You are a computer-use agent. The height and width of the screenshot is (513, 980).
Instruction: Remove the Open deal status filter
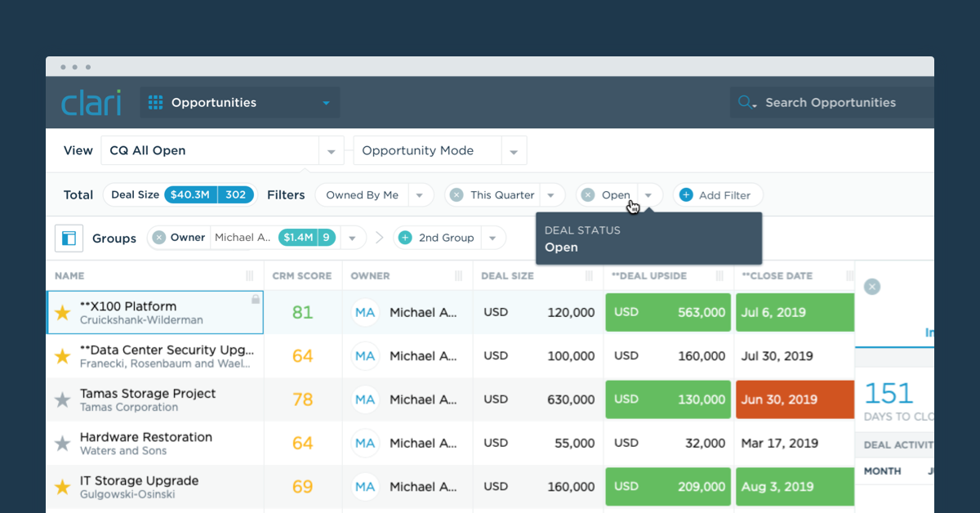[x=588, y=194]
